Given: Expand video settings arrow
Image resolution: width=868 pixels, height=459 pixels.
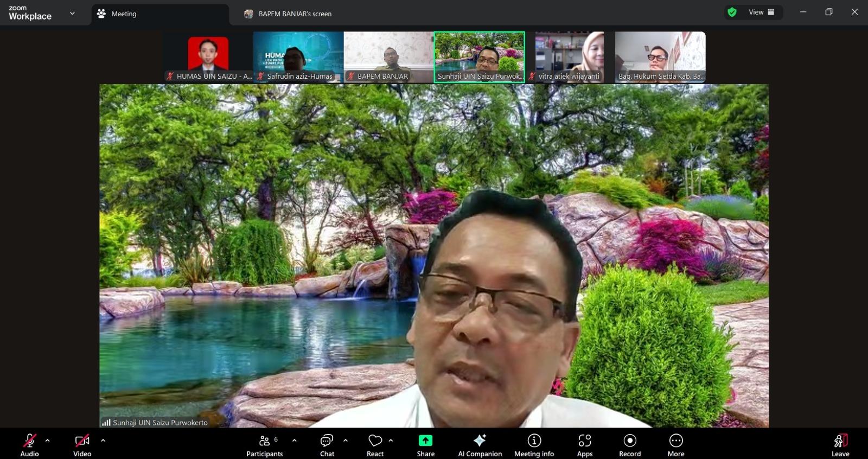Looking at the screenshot, I should pos(103,441).
